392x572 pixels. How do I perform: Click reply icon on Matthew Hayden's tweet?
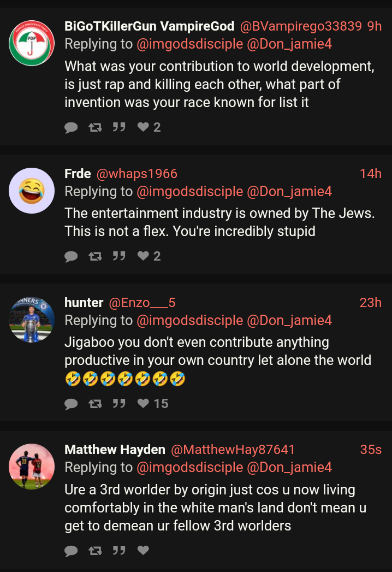coord(71,550)
